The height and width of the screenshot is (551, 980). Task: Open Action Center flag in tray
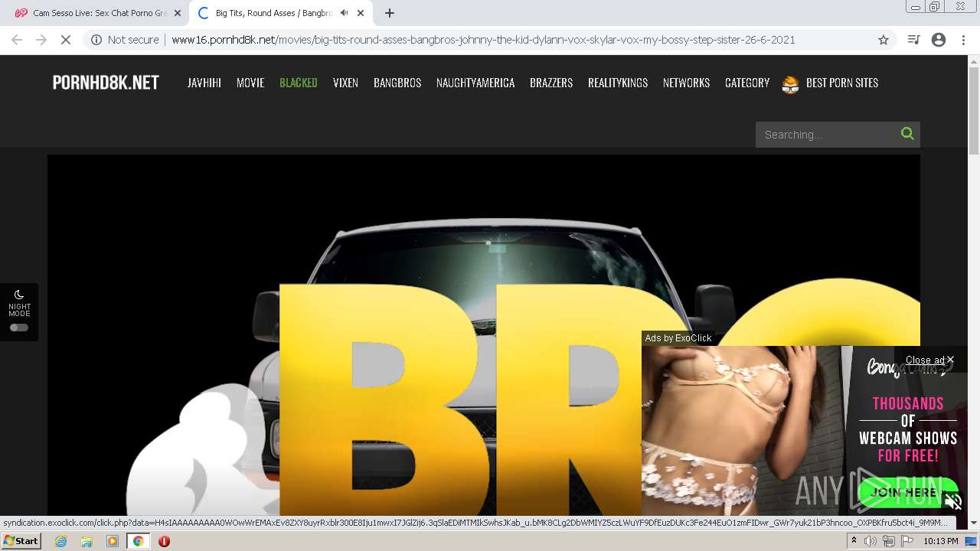coord(906,541)
